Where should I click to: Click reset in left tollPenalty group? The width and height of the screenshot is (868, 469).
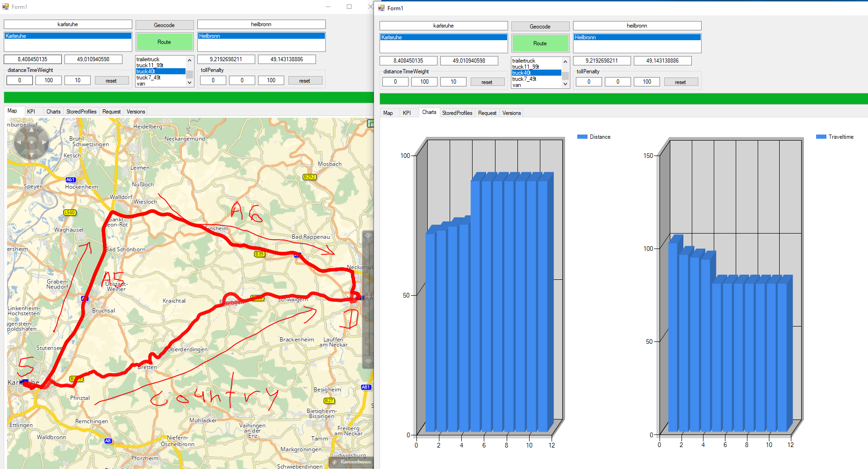click(305, 81)
